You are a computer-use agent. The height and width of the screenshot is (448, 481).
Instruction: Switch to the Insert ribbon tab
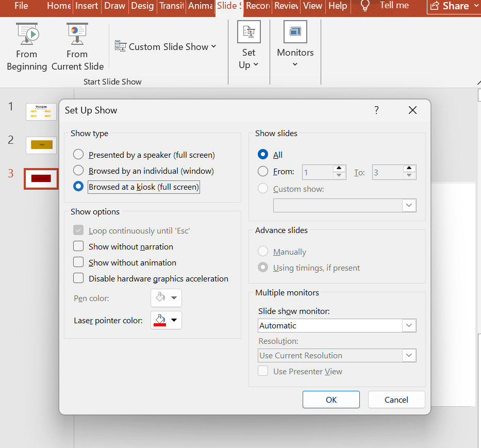pos(87,6)
